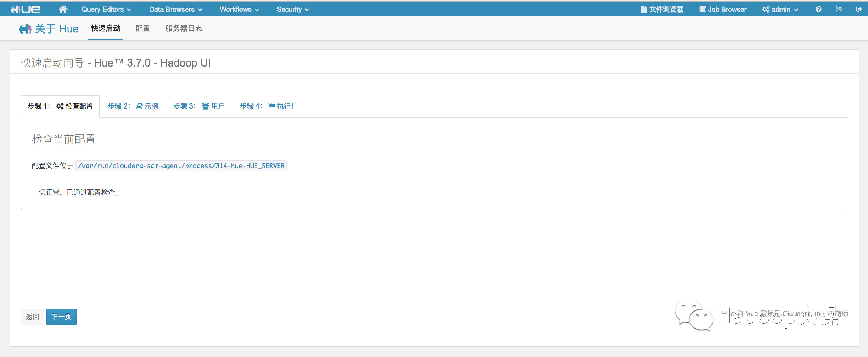Click the book icon in step 2
This screenshot has height=357, width=868.
coord(139,106)
